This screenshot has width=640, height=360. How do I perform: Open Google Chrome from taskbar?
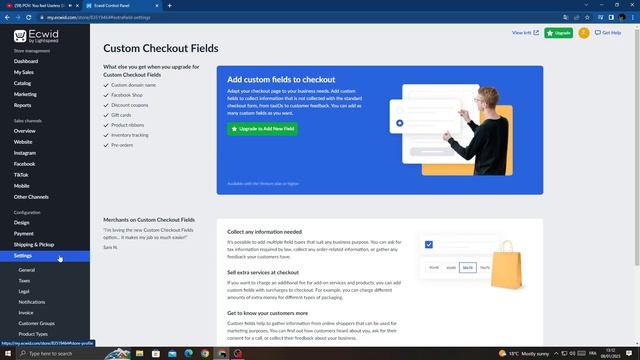click(x=205, y=353)
